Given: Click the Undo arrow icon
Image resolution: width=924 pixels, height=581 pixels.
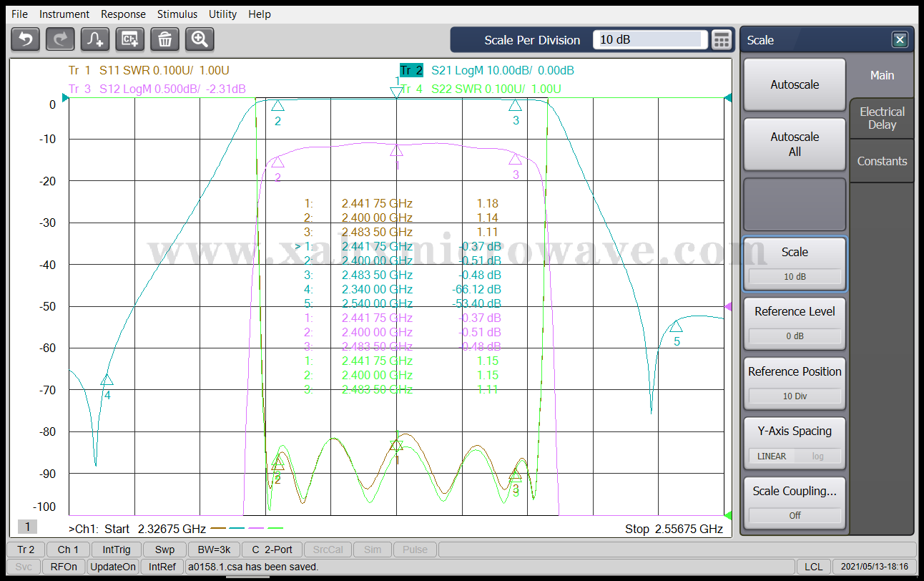Looking at the screenshot, I should (x=26, y=39).
